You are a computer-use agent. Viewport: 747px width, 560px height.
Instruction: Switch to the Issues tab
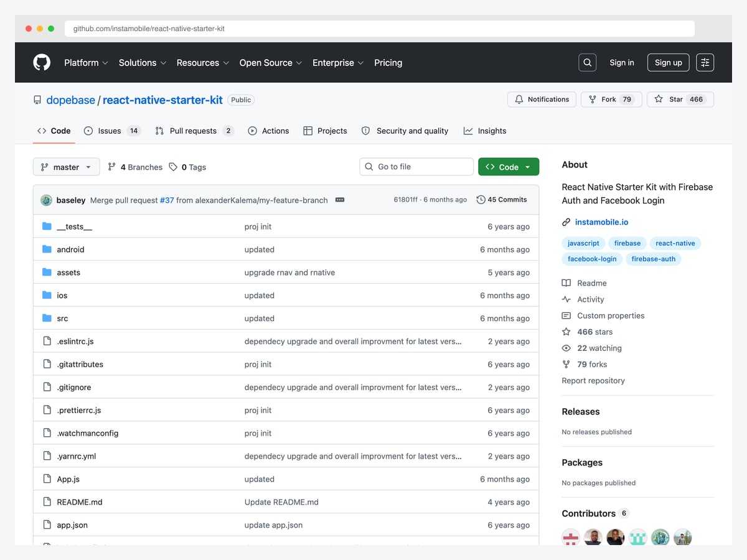[113, 131]
